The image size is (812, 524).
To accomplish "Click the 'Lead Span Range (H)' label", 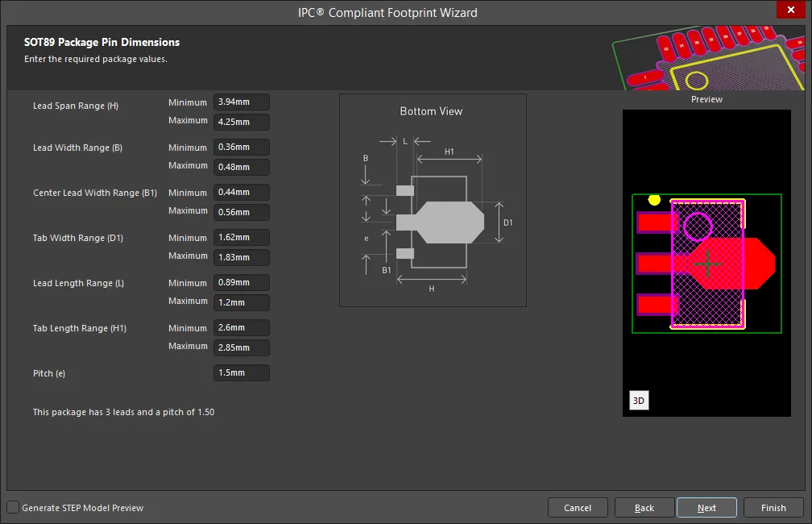I will click(x=76, y=106).
